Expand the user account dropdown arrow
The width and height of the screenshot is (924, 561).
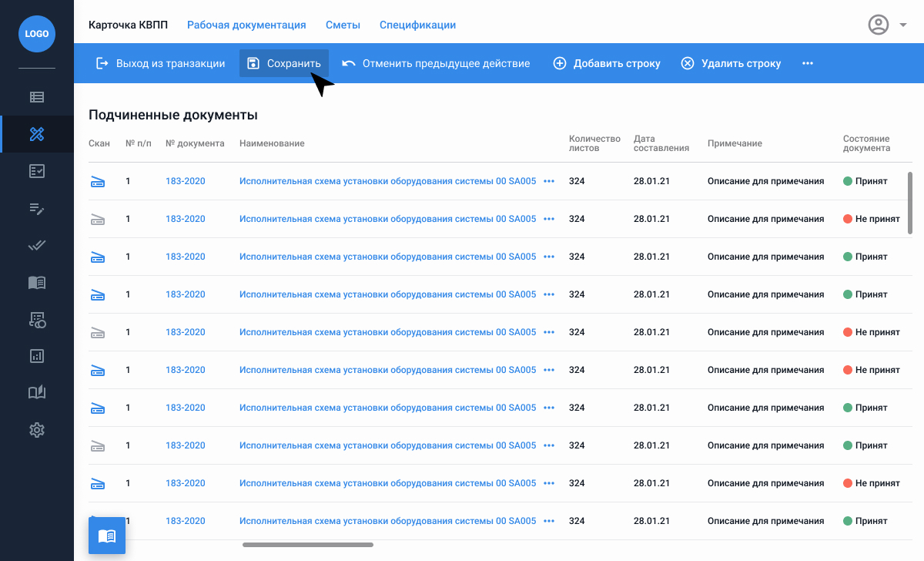pos(903,25)
